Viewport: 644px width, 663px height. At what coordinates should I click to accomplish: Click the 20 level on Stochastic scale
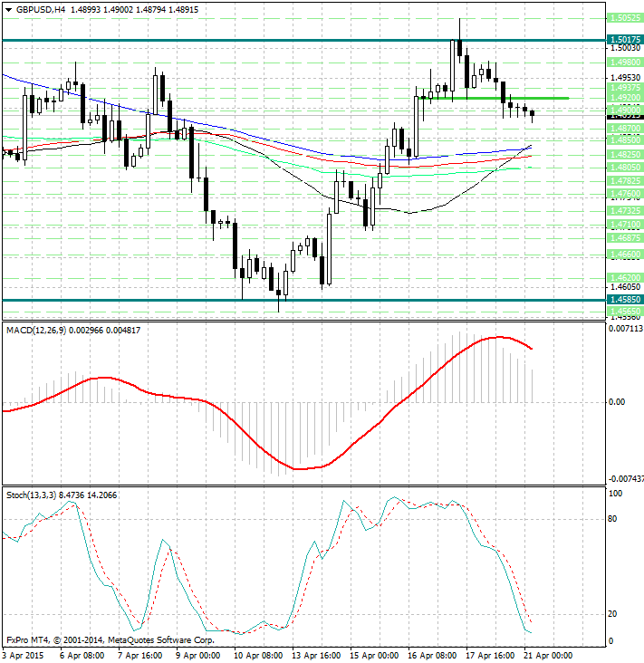(613, 614)
